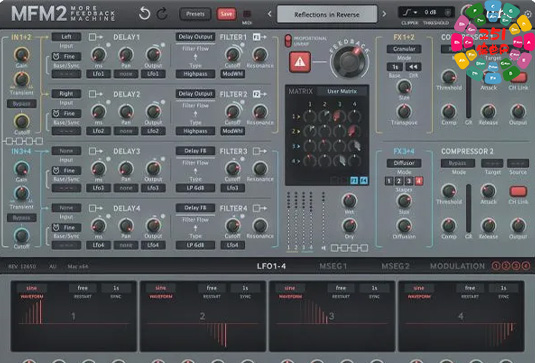This screenshot has width=535, height=363.
Task: Click IN3+4 Bypass button
Action: click(x=21, y=217)
